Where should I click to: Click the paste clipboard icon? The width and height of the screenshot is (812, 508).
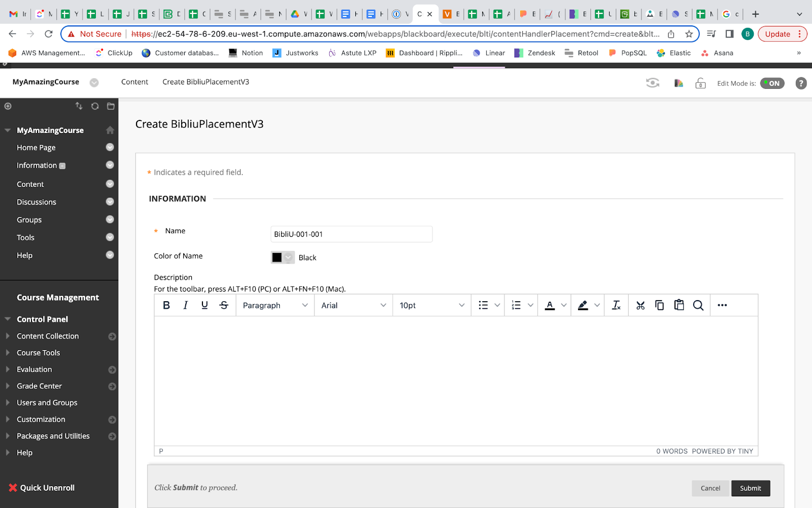pyautogui.click(x=679, y=305)
